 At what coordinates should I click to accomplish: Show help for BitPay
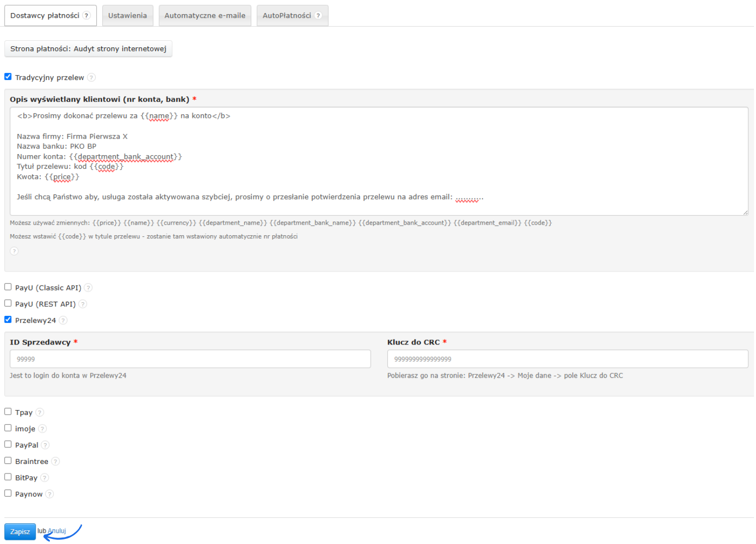(x=44, y=478)
